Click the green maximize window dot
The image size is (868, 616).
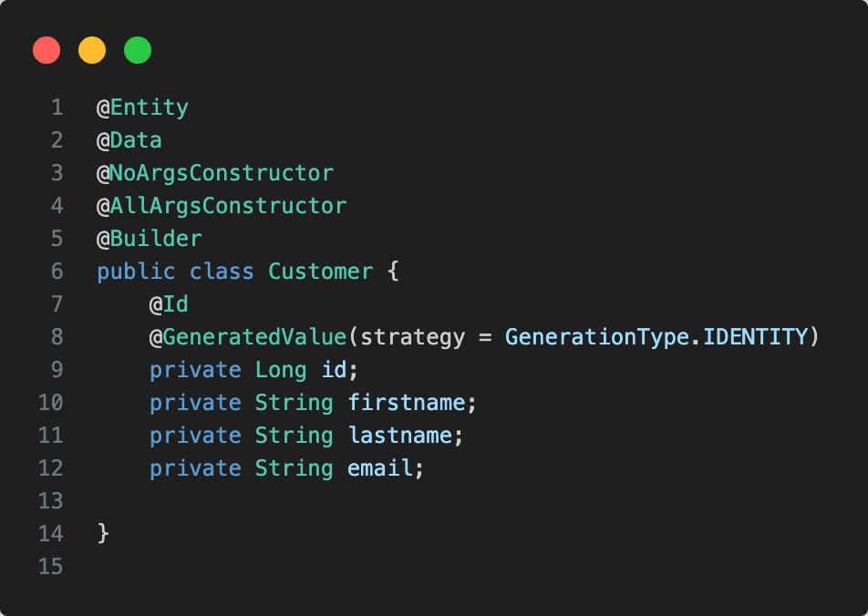pos(138,50)
